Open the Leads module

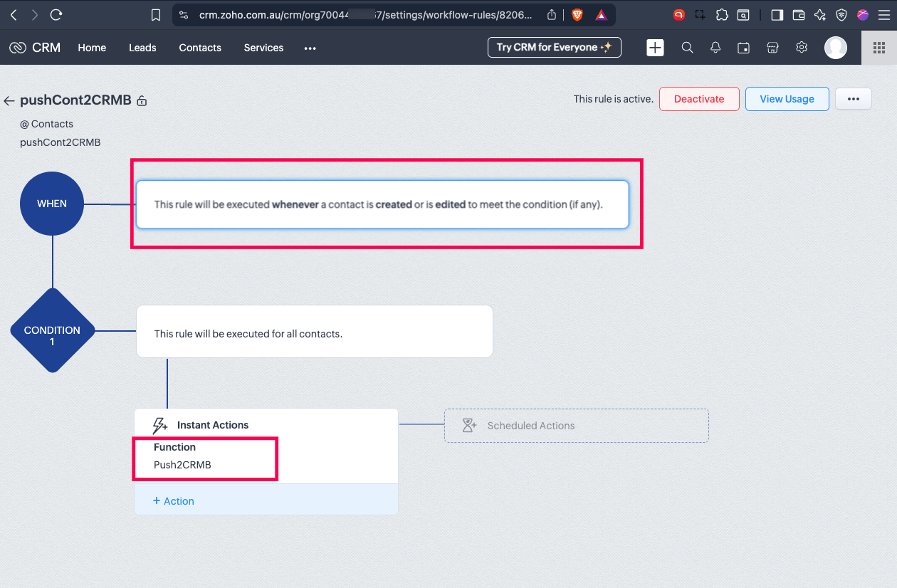[142, 48]
